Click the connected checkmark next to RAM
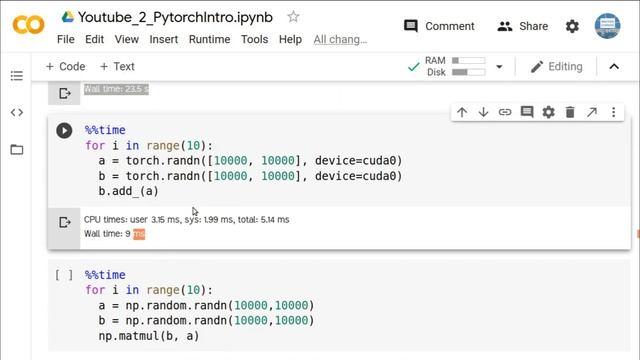 point(413,67)
